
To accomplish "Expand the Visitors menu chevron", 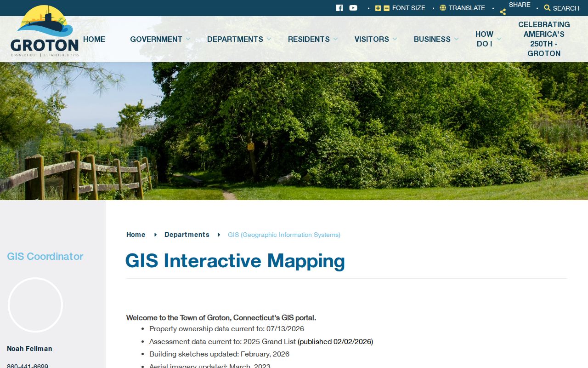I will [x=395, y=39].
